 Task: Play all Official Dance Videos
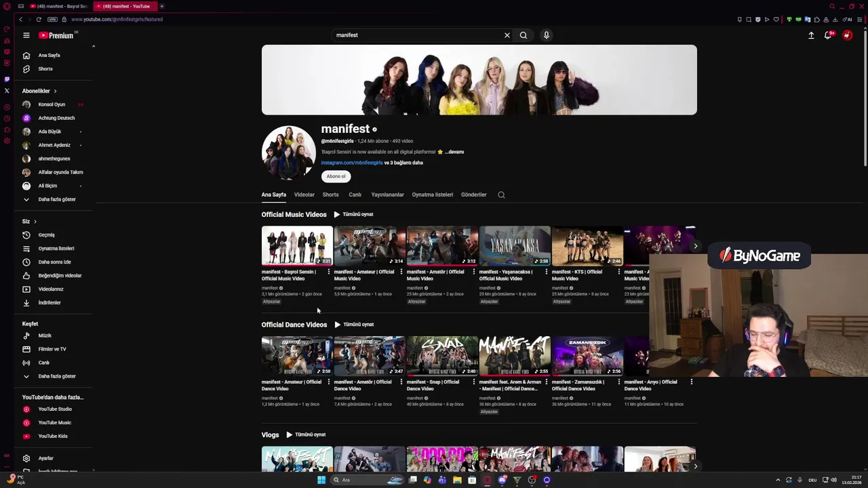(x=354, y=325)
